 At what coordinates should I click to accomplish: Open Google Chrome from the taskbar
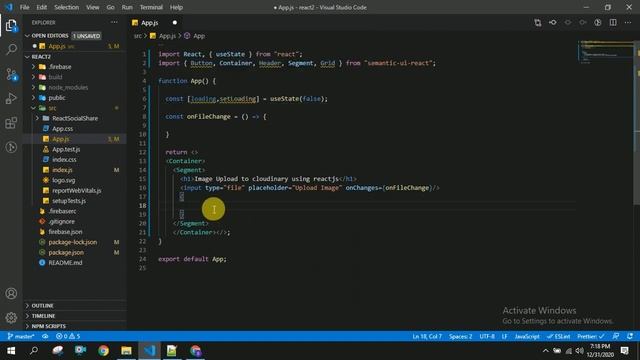point(103,351)
